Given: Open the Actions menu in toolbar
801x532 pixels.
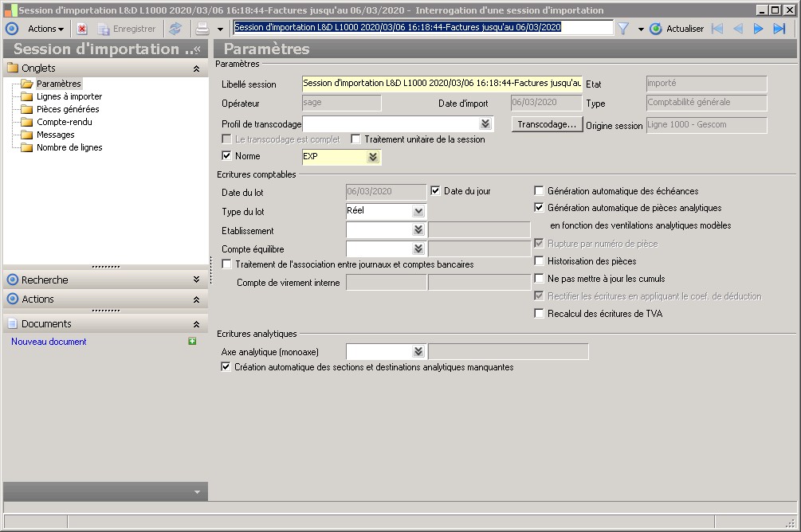Looking at the screenshot, I should coord(45,29).
